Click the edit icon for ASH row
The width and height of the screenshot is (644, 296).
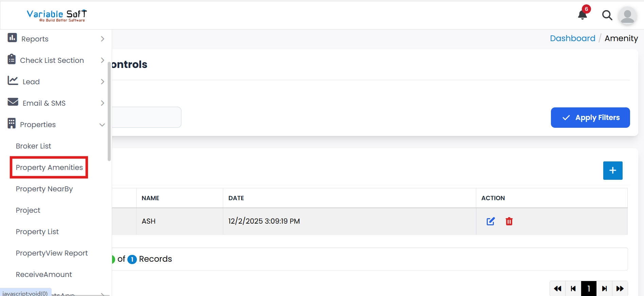tap(490, 222)
